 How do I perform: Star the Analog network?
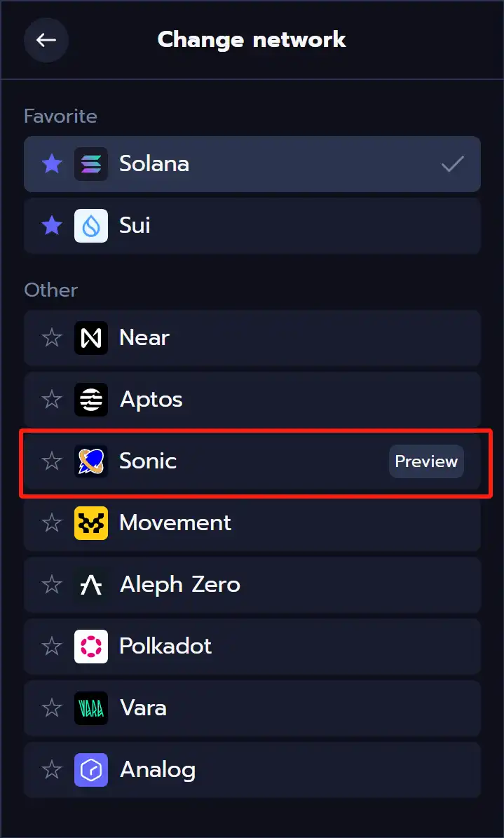tap(52, 769)
